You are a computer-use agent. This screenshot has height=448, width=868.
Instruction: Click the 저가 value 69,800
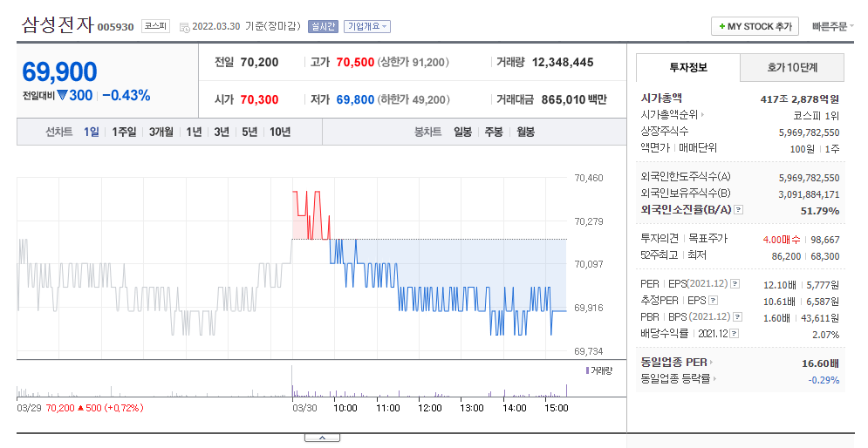[x=355, y=100]
